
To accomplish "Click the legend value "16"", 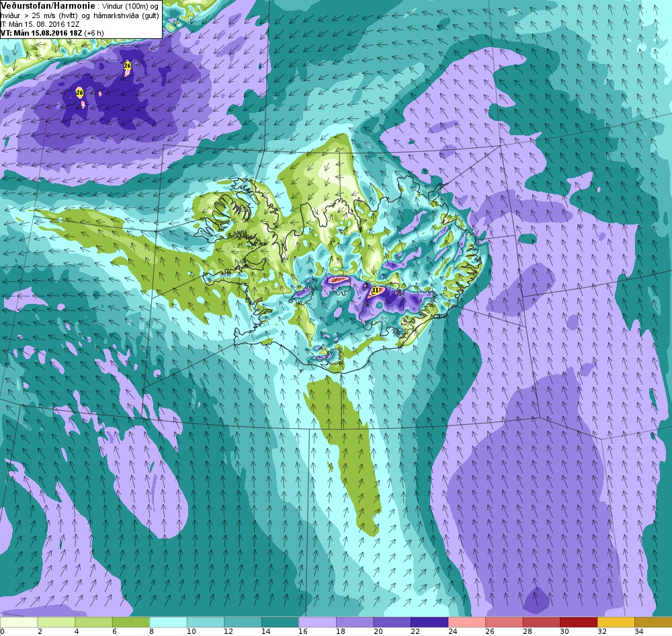I will (303, 631).
